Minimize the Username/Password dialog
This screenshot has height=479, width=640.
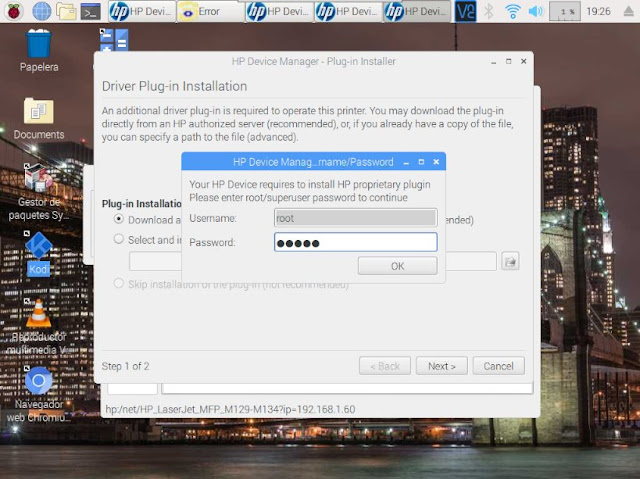click(x=406, y=162)
